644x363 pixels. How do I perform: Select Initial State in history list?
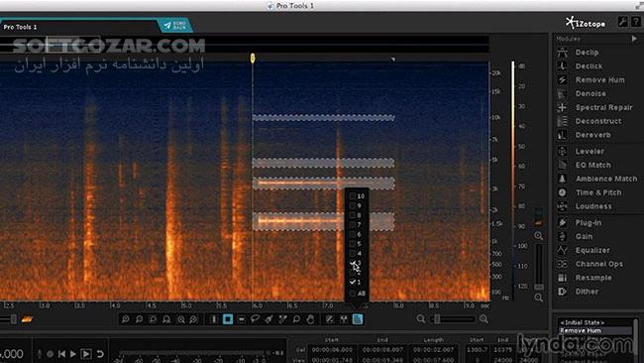tap(583, 322)
